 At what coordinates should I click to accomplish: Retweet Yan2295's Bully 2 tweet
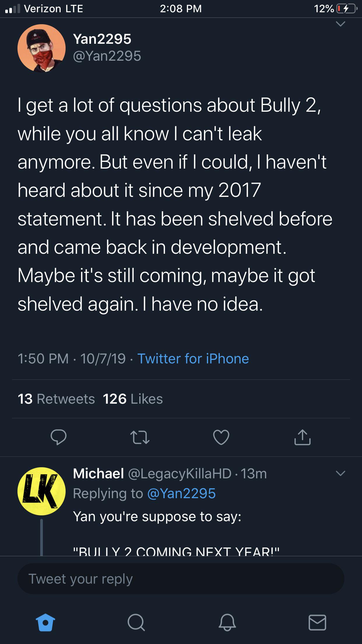(140, 437)
